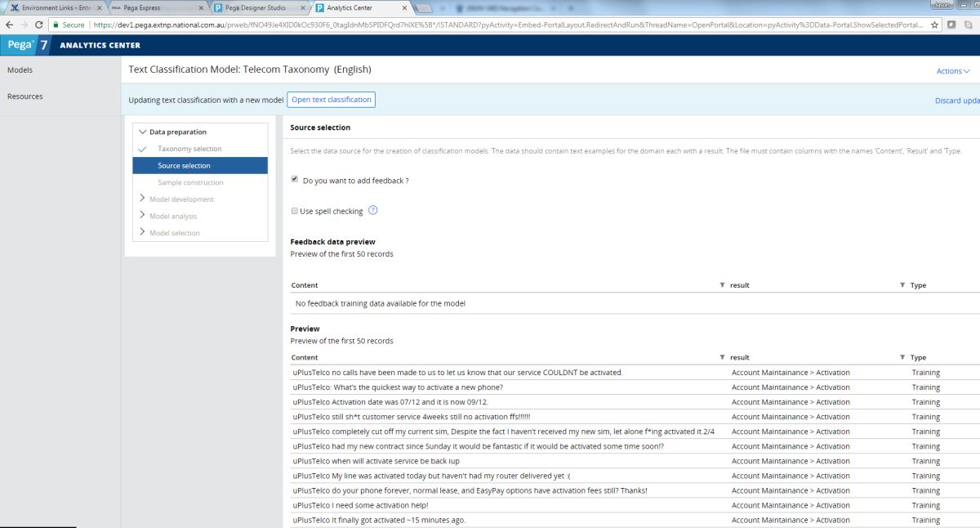Click Feedback table Content column header
The height and width of the screenshot is (528, 980).
305,285
